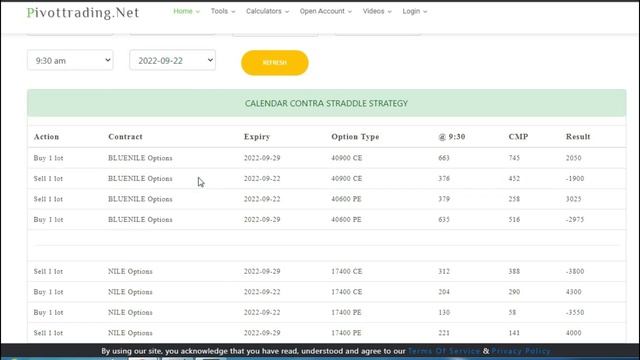Click result value -1900
This screenshot has height=360, width=640.
575,178
